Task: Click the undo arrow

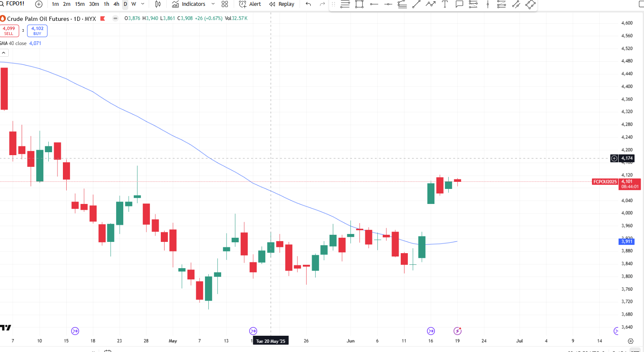Action: 308,4
